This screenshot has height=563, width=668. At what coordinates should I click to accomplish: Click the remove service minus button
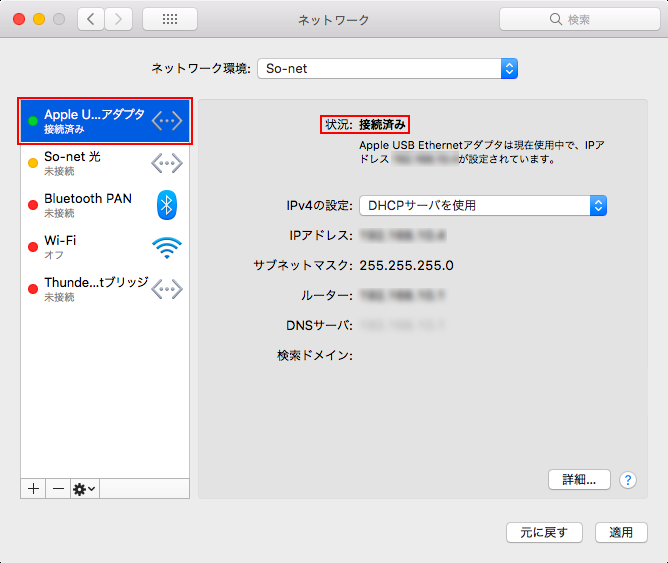point(58,488)
